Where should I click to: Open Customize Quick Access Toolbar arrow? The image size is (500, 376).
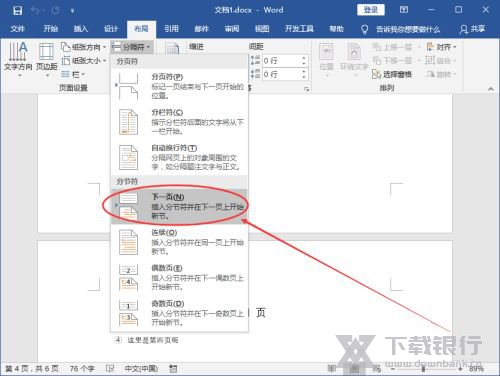click(72, 11)
